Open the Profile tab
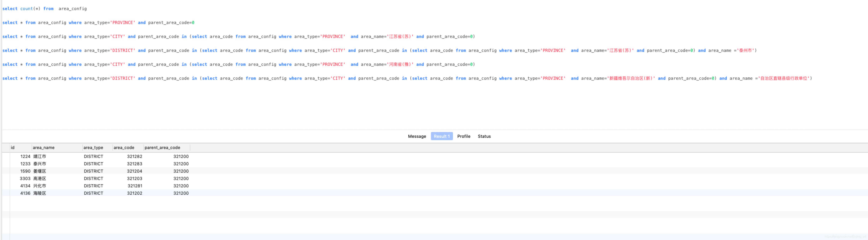 463,136
